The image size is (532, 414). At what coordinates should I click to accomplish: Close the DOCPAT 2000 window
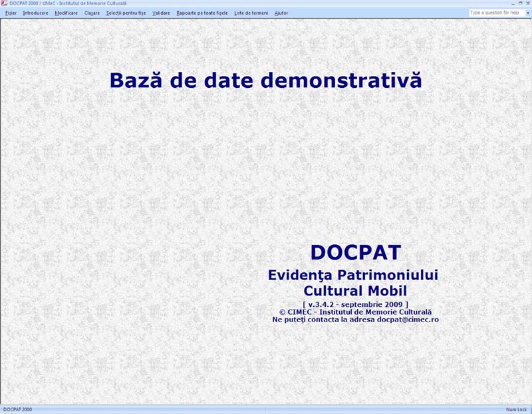[x=528, y=3]
